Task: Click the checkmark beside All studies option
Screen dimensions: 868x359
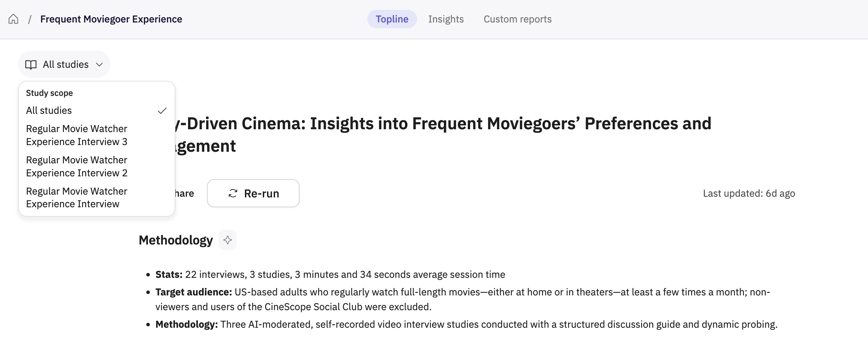Action: pyautogui.click(x=162, y=111)
